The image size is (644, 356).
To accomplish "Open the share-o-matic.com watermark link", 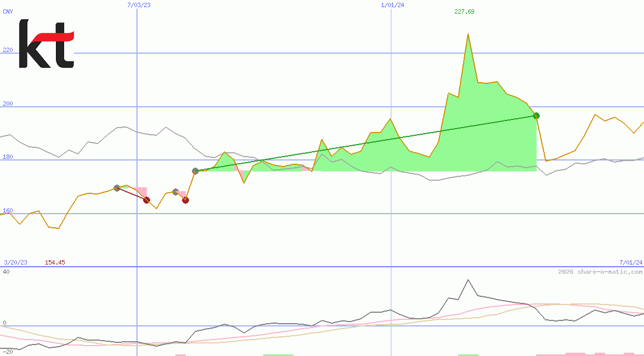I will 600,272.
